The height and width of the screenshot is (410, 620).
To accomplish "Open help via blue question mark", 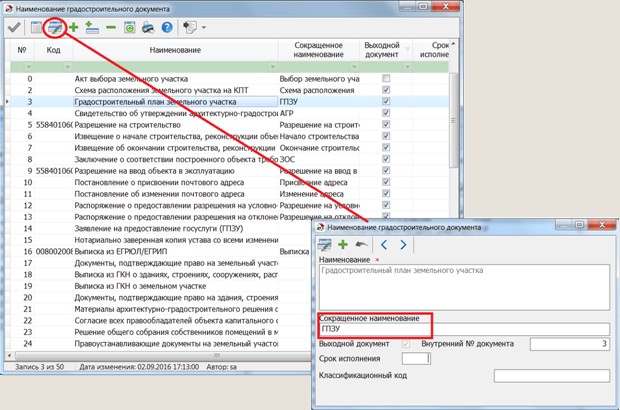I will tap(168, 29).
